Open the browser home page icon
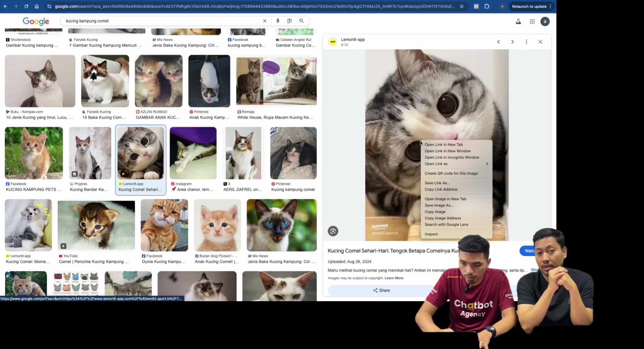 pos(37,6)
